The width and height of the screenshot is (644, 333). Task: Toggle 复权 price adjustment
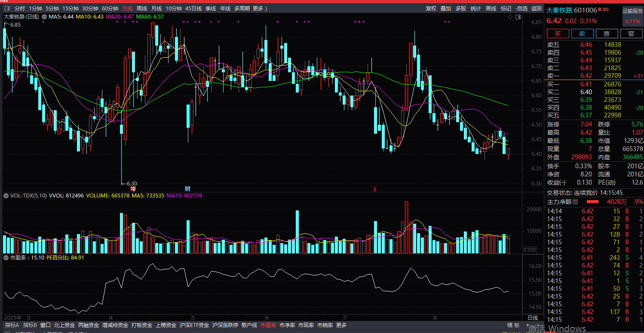(431, 9)
